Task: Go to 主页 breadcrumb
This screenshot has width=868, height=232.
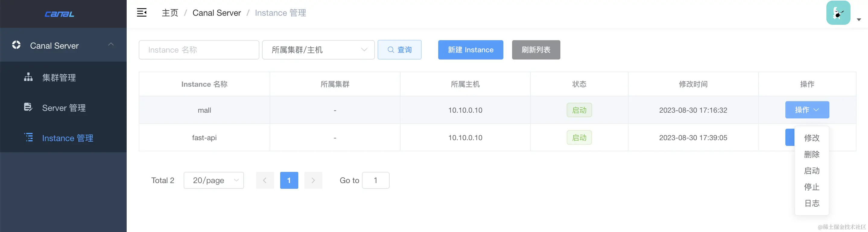Action: 170,13
